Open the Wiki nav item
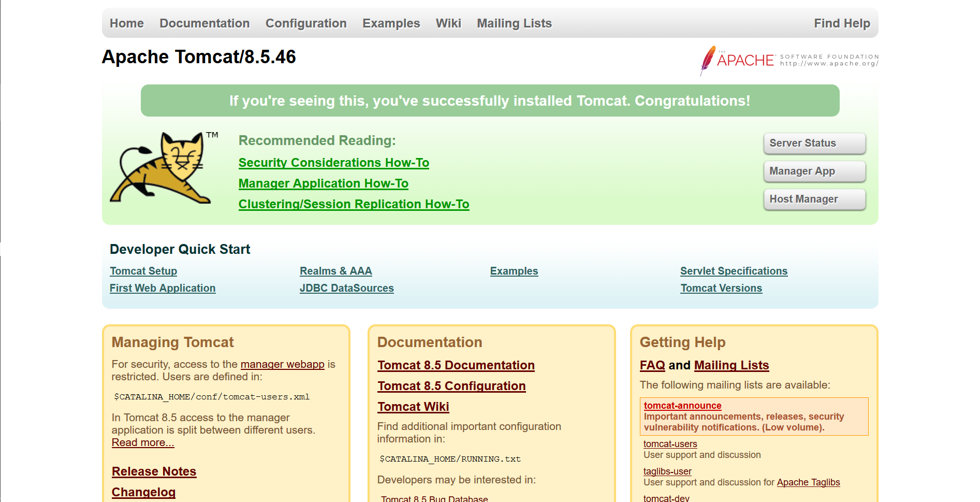The image size is (980, 502). (x=448, y=23)
